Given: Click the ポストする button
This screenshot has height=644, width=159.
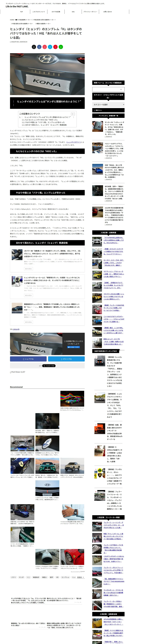Looking at the screenshot, I should (66, 359).
